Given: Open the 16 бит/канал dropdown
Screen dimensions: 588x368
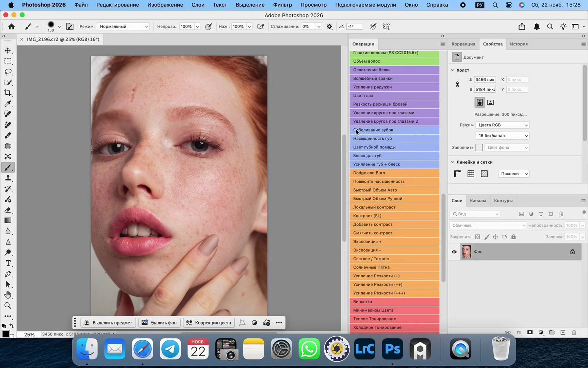Looking at the screenshot, I should tap(502, 136).
